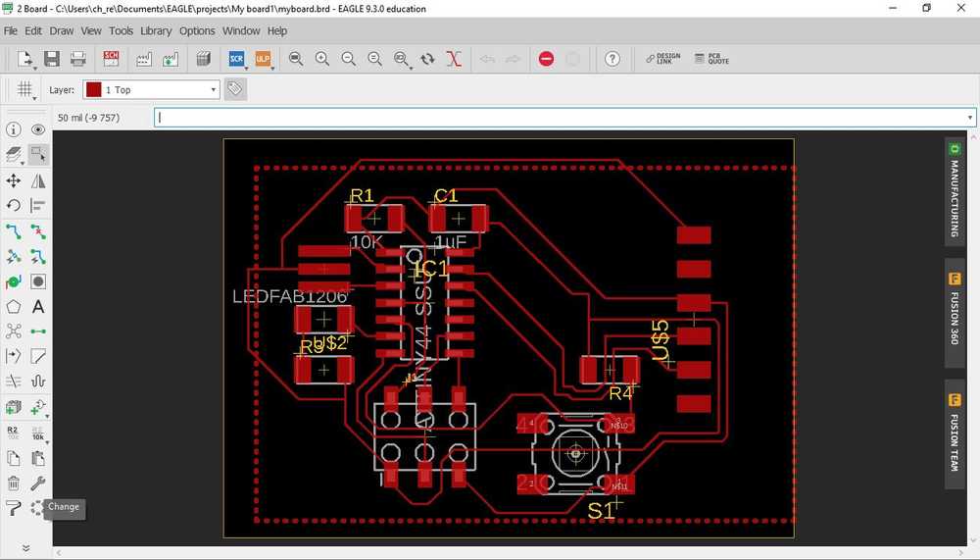The width and height of the screenshot is (980, 560).
Task: Click the Print icon
Action: point(78,59)
